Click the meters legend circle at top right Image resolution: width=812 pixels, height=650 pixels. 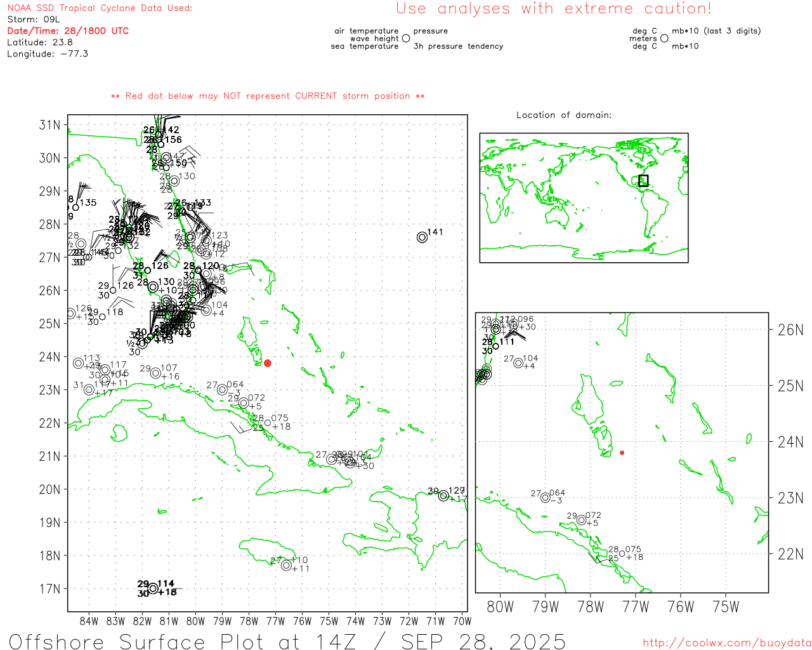(664, 39)
